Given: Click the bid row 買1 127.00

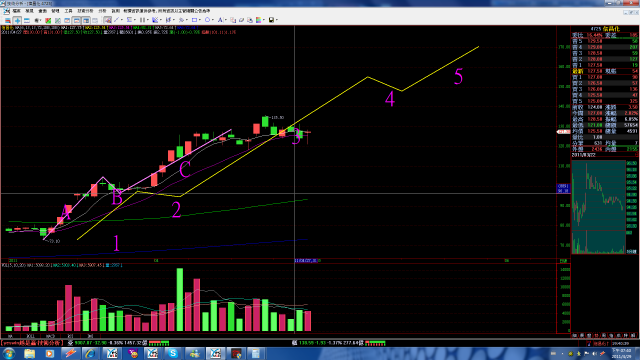Looking at the screenshot, I should tap(604, 77).
